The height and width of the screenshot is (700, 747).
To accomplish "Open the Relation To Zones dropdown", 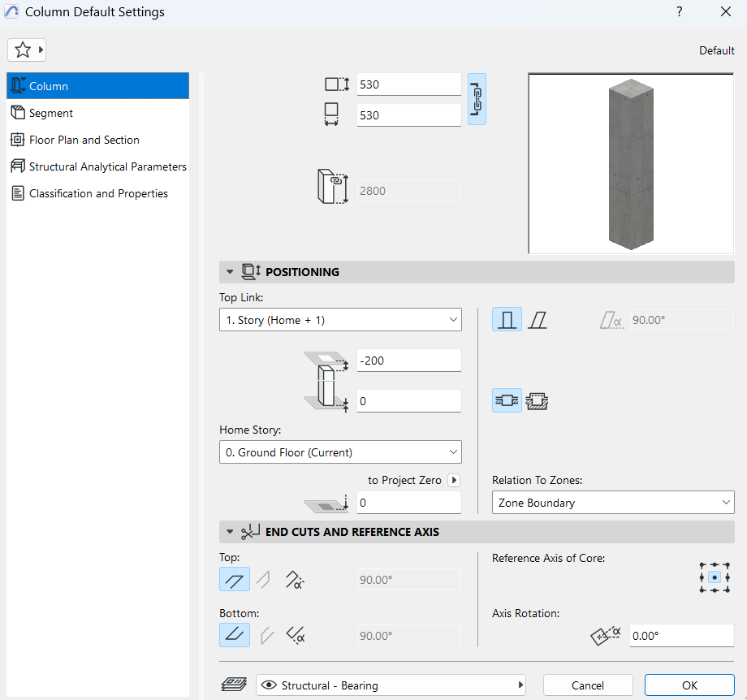I will click(613, 502).
